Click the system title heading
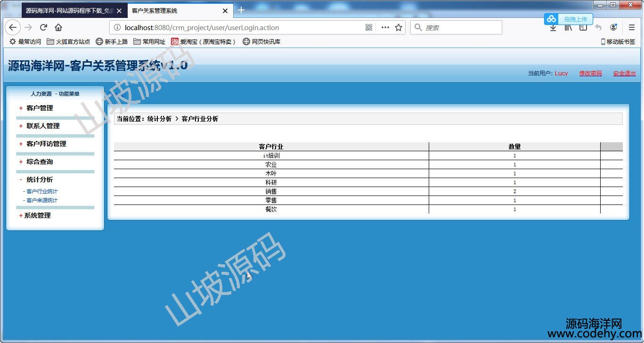Viewport: 644px width, 343px height. 98,65
